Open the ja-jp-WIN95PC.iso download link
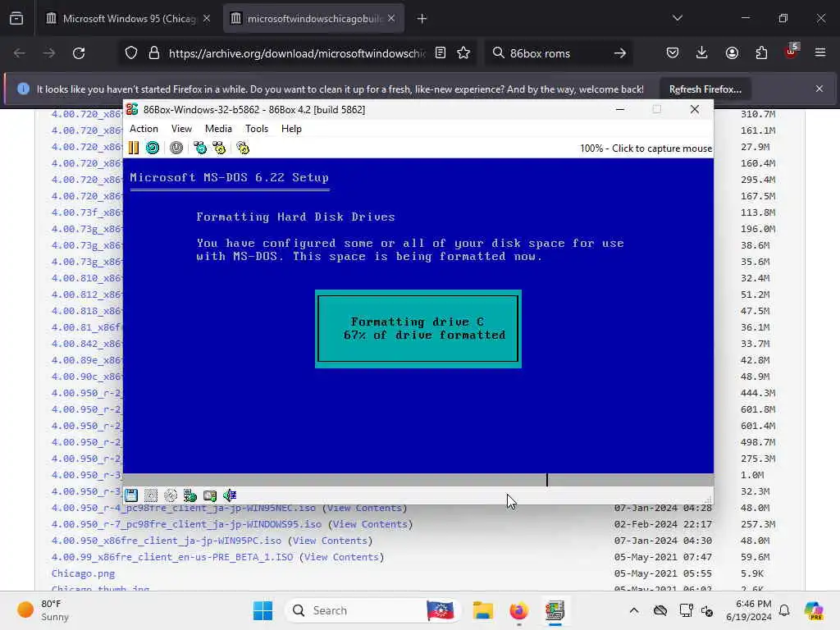 166,541
